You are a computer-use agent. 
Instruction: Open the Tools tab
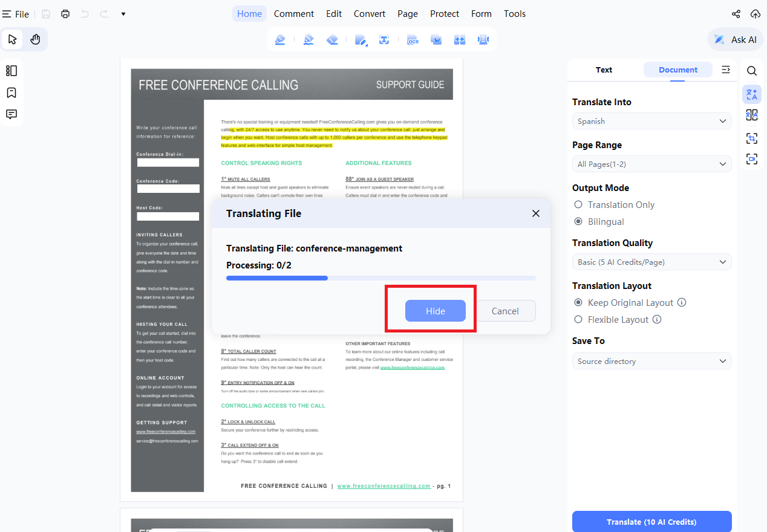pos(515,14)
